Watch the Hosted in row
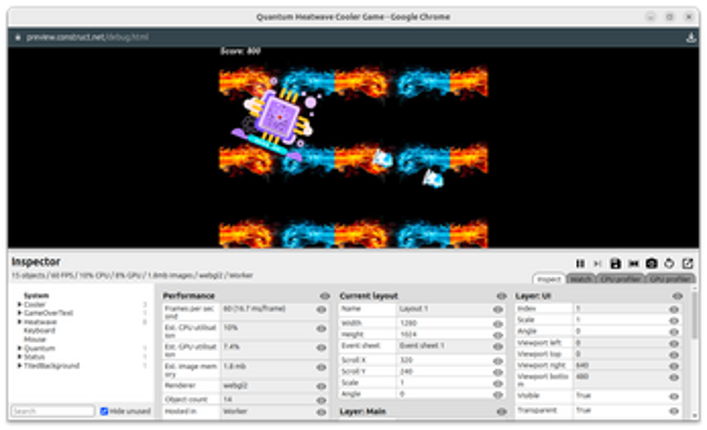Viewport: 707px width, 430px height. 321,412
